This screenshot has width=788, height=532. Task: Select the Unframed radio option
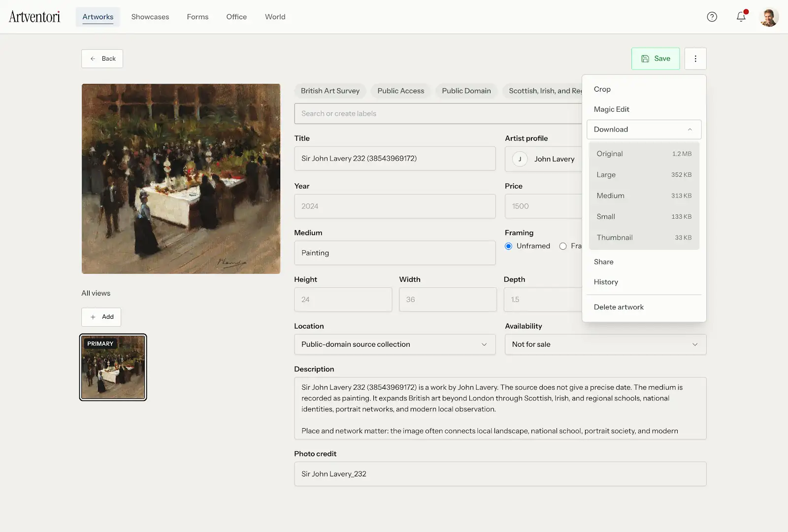[508, 246]
